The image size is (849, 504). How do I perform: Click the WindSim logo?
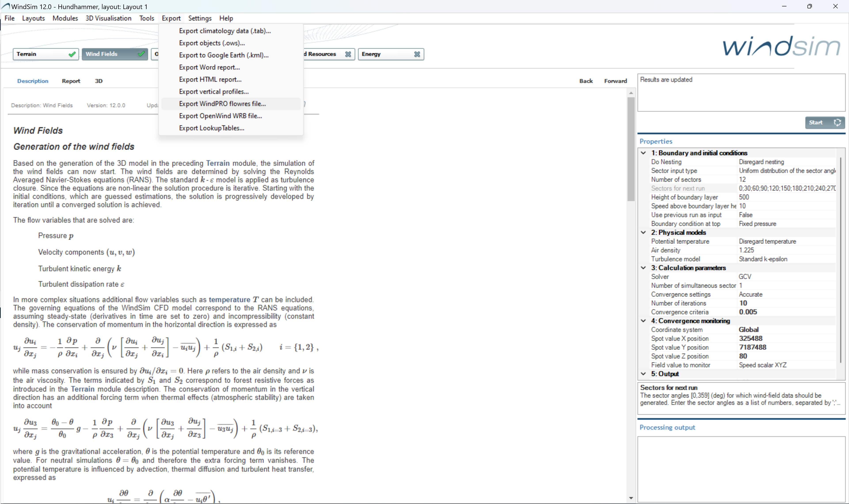(x=781, y=47)
